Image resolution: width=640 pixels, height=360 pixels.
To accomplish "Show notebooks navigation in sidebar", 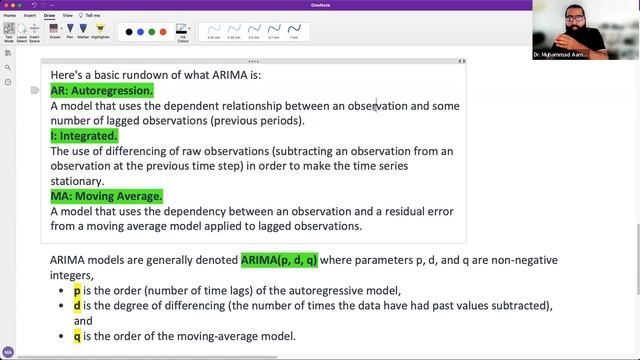I will tap(8, 53).
